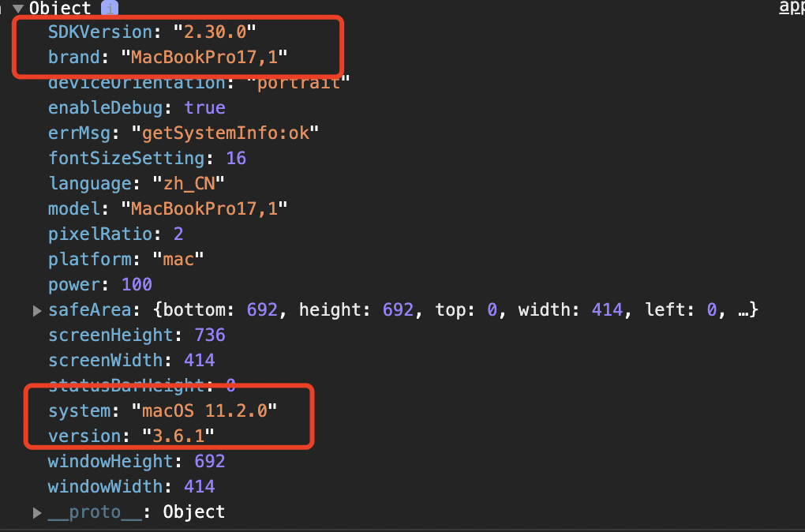The image size is (805, 532).
Task: Collapse the top-level Object disclosure triangle
Action: [x=18, y=8]
